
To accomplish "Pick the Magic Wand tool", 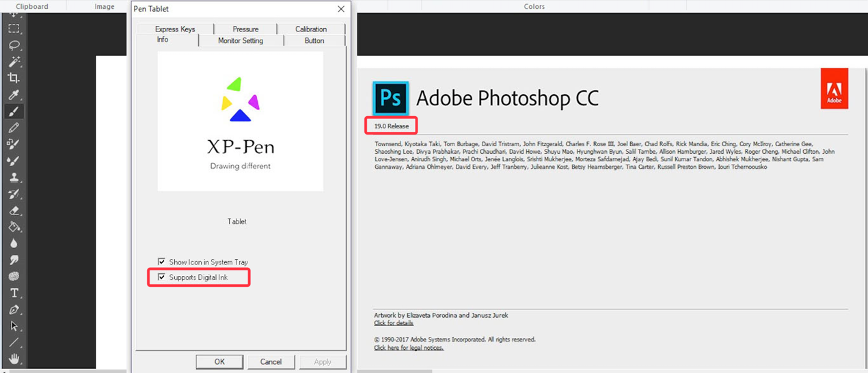I will 14,61.
